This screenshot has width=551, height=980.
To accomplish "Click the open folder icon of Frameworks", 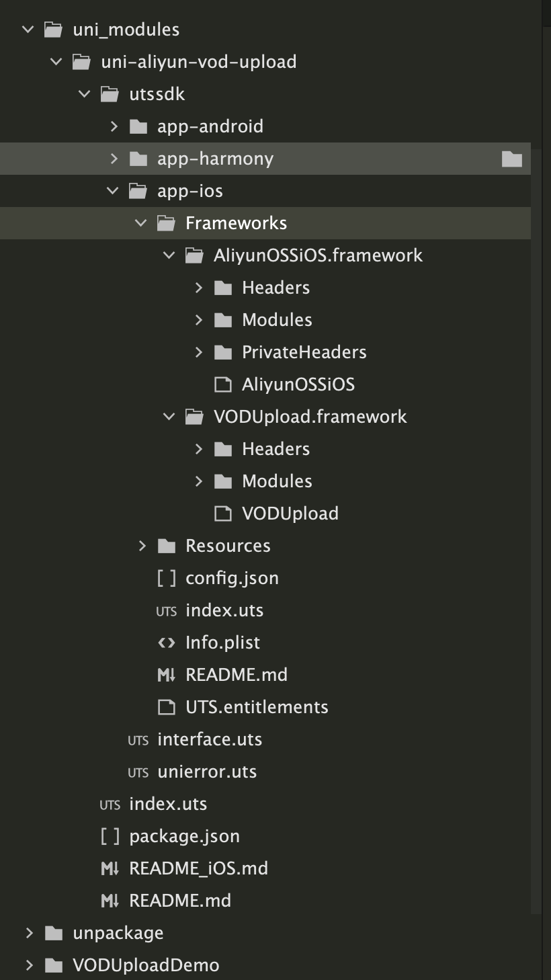I will [x=166, y=223].
